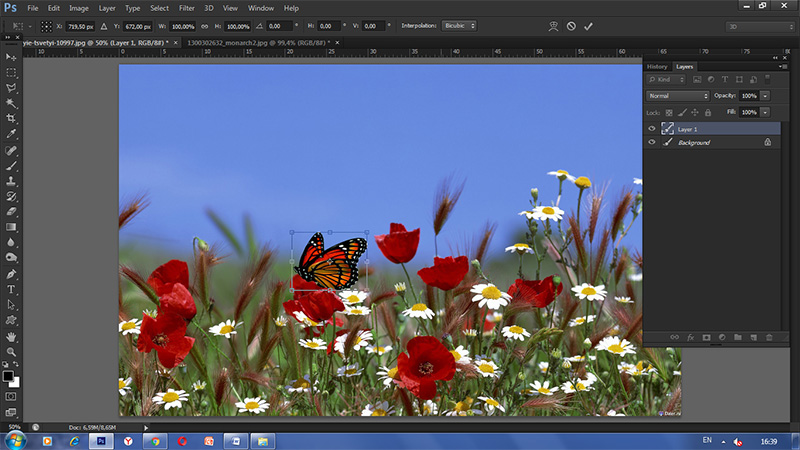The height and width of the screenshot is (450, 800).
Task: Toggle pixel layer filter icon
Action: coord(697,80)
